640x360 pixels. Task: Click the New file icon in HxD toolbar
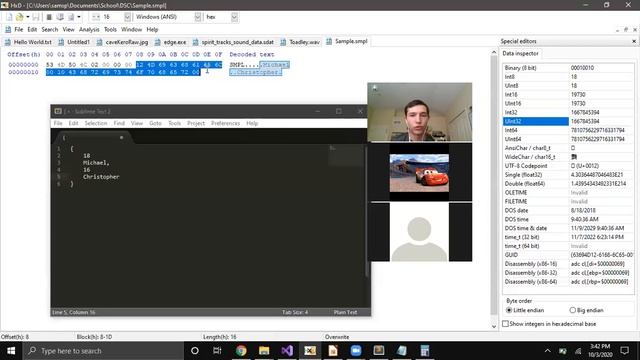(x=9, y=17)
